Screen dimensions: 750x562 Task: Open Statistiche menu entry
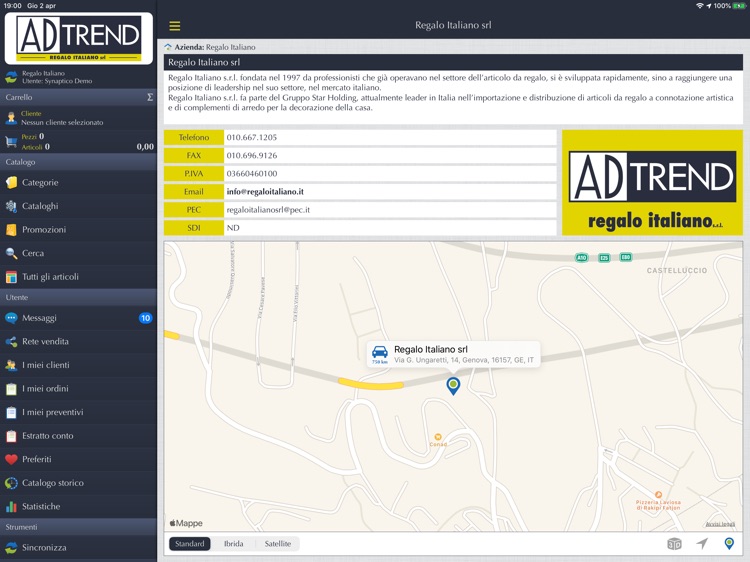tap(78, 507)
